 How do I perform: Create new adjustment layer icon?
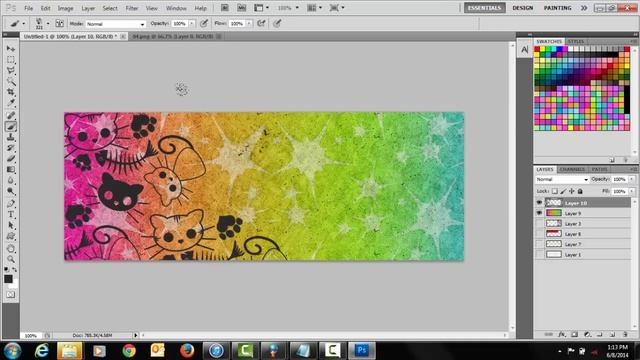point(587,334)
